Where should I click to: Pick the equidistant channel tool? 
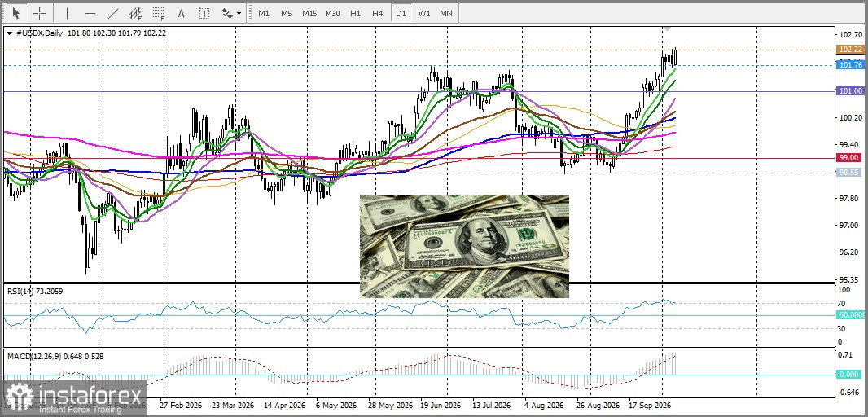click(136, 13)
